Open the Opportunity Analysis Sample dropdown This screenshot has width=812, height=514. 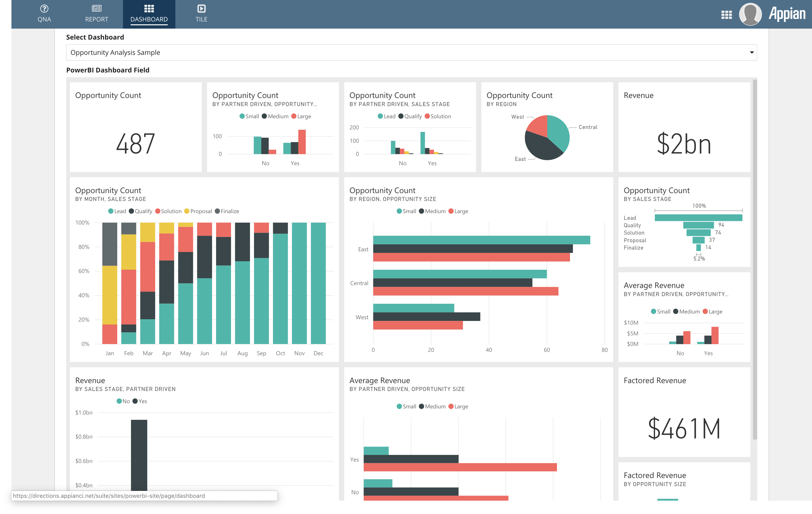coord(752,52)
